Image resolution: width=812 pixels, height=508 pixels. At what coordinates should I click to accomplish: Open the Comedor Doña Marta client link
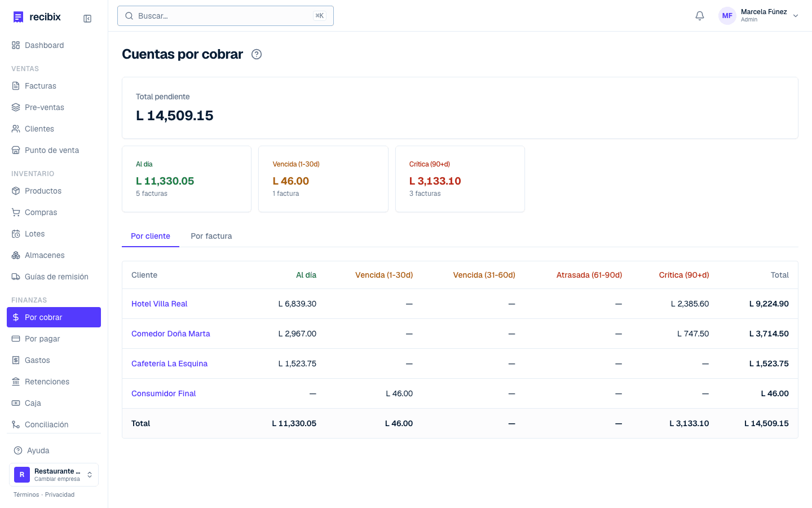point(170,334)
